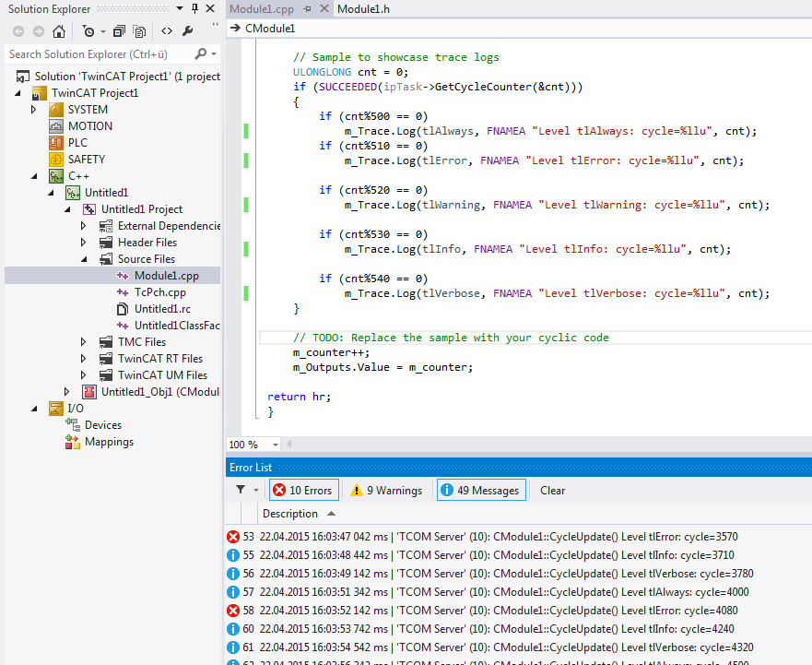Expand the TwinCAT RT Files folder
The width and height of the screenshot is (812, 665).
pos(83,358)
